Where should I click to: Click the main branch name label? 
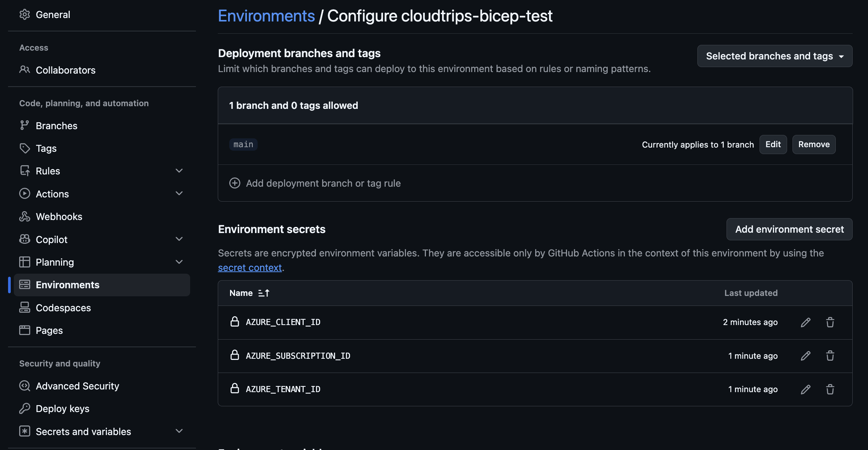(x=243, y=145)
